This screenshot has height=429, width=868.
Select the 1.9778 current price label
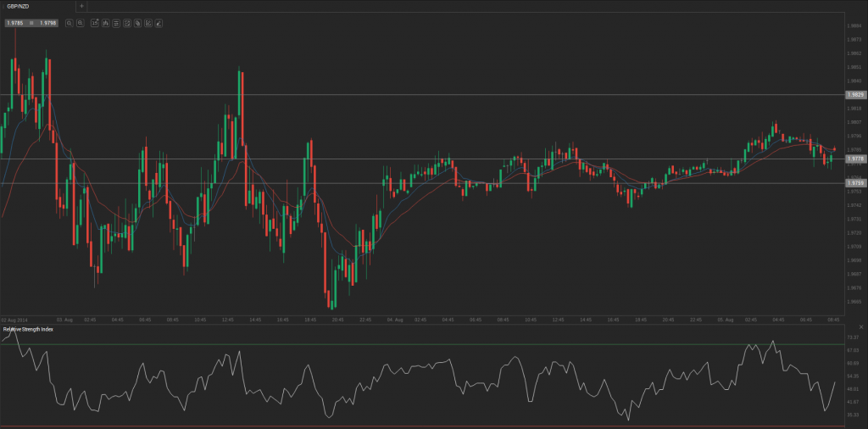(855, 159)
